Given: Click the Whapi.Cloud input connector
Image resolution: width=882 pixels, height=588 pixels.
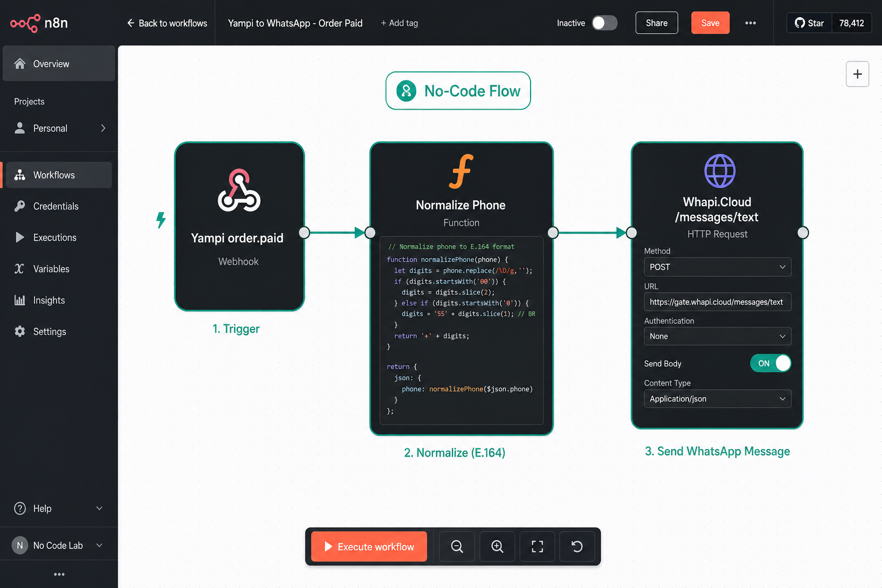Looking at the screenshot, I should point(632,233).
